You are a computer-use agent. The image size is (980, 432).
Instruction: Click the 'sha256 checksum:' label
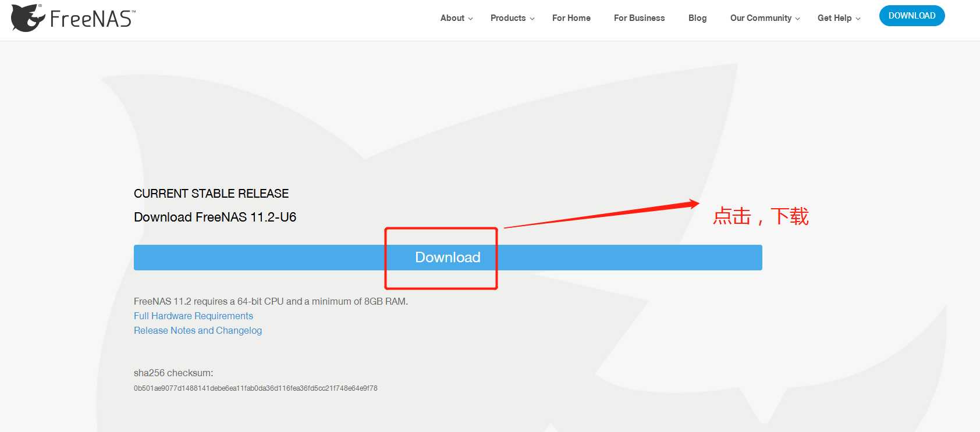coord(173,373)
